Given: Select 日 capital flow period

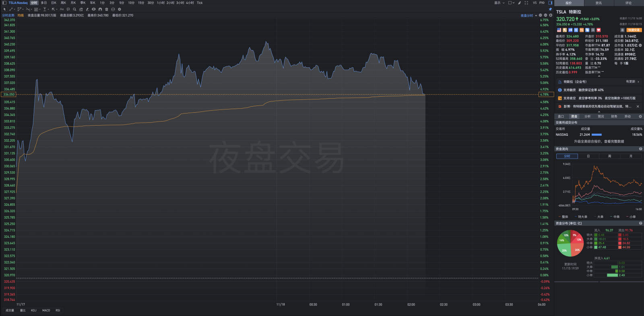Looking at the screenshot, I should [588, 156].
